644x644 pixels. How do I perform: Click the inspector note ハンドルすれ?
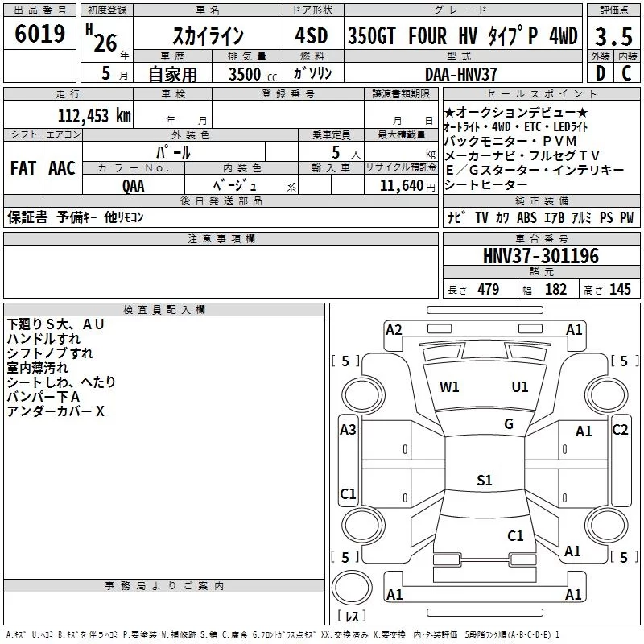43,339
